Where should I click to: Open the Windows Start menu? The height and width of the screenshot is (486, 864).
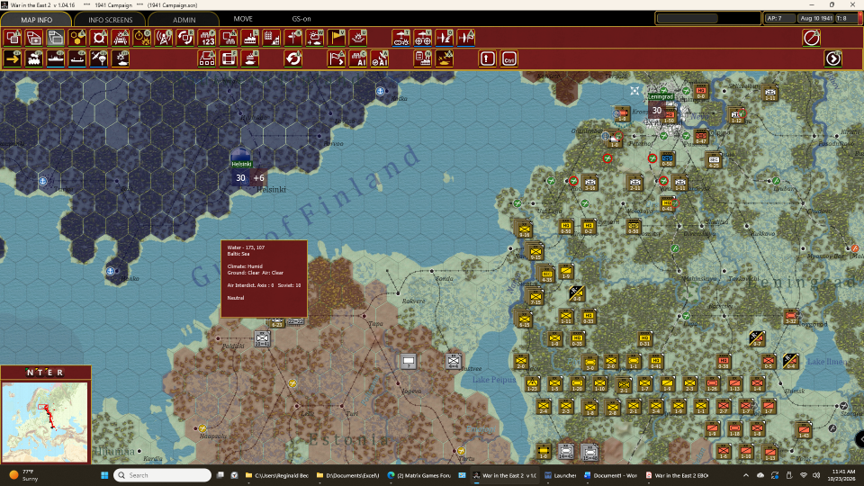pyautogui.click(x=104, y=475)
